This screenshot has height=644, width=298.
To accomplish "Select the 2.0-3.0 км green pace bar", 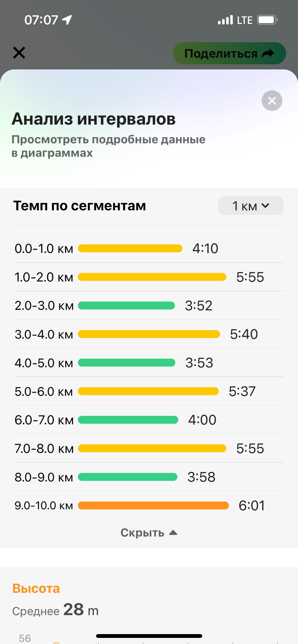I will [x=126, y=305].
